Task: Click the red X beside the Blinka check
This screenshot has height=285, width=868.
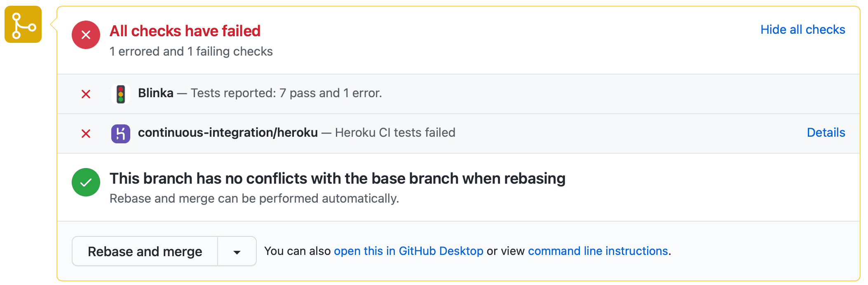Action: [x=86, y=94]
